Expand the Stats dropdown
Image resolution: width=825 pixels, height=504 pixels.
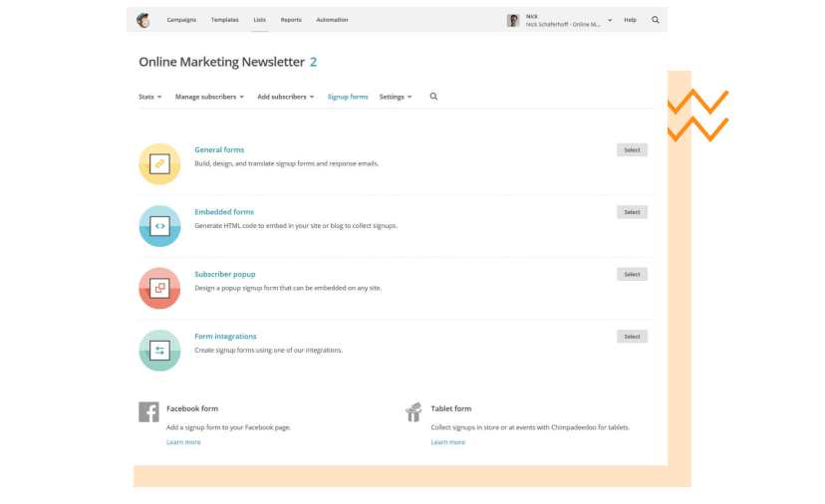pyautogui.click(x=149, y=97)
